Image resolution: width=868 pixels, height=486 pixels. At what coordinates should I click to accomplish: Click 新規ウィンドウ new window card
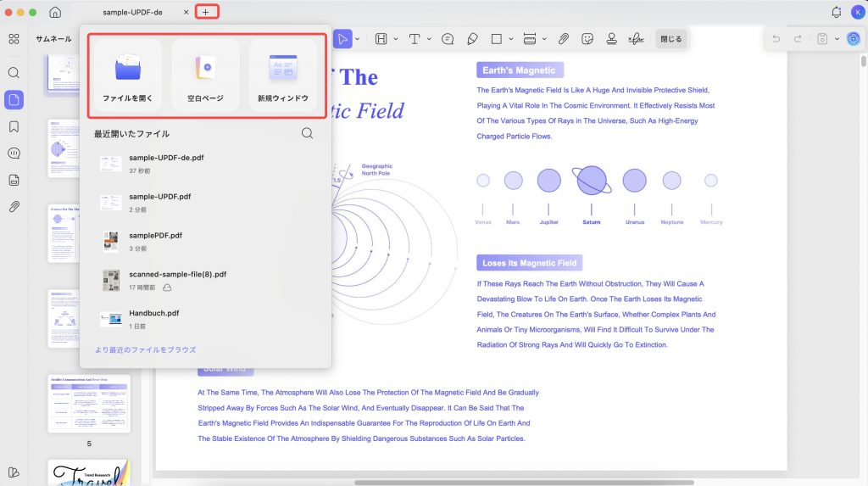coord(283,75)
